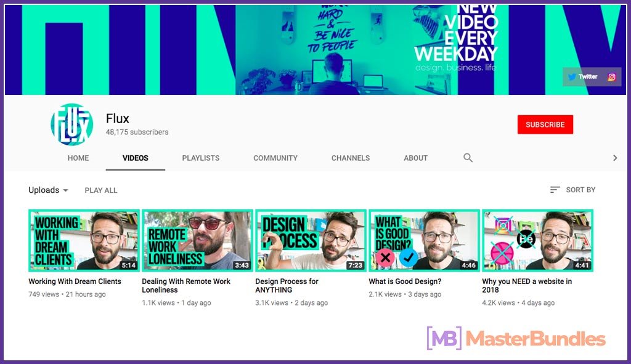Click the Design Process for ANYTHING title

pos(287,286)
